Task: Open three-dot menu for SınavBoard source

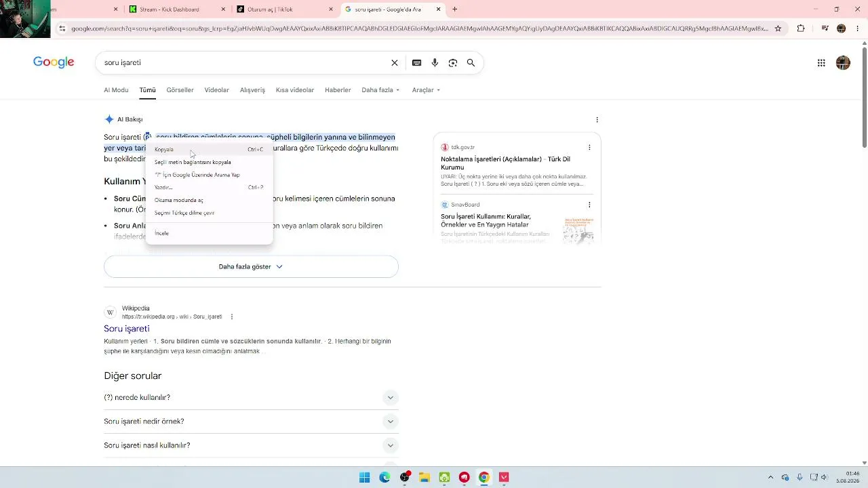Action: pyautogui.click(x=589, y=205)
